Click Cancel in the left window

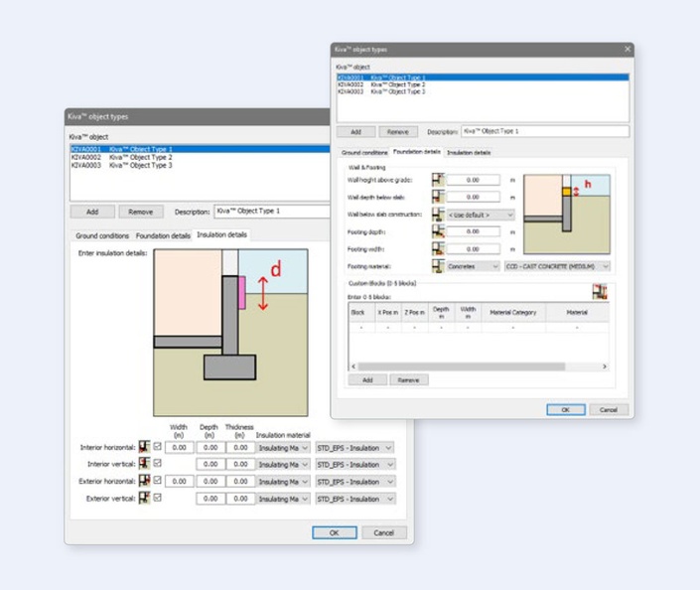384,532
